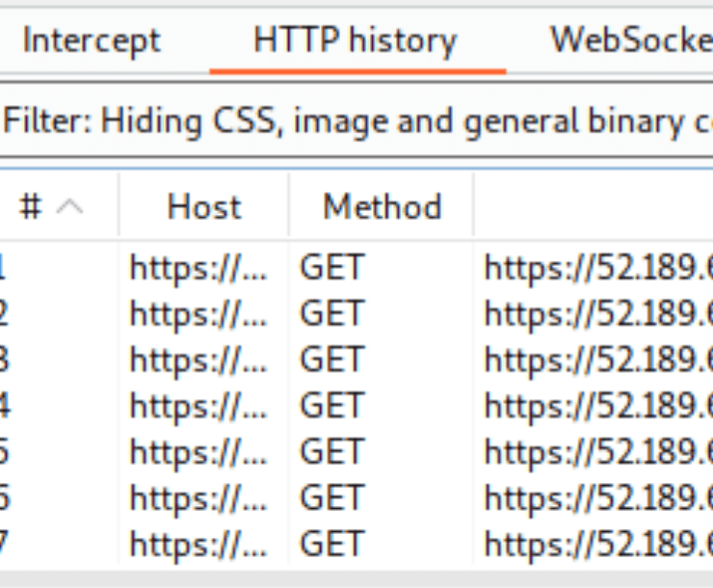Select the # column header label
Image resolution: width=713 pixels, height=588 pixels.
(31, 206)
